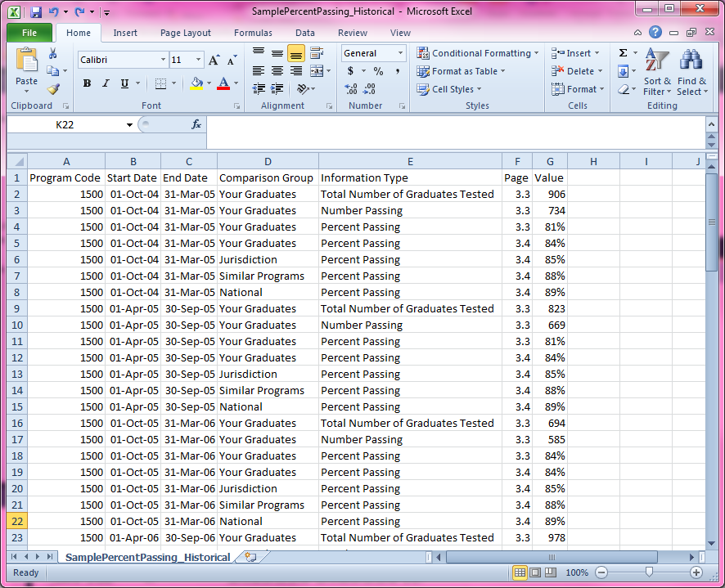Expand the Font dialog launcher

click(236, 106)
